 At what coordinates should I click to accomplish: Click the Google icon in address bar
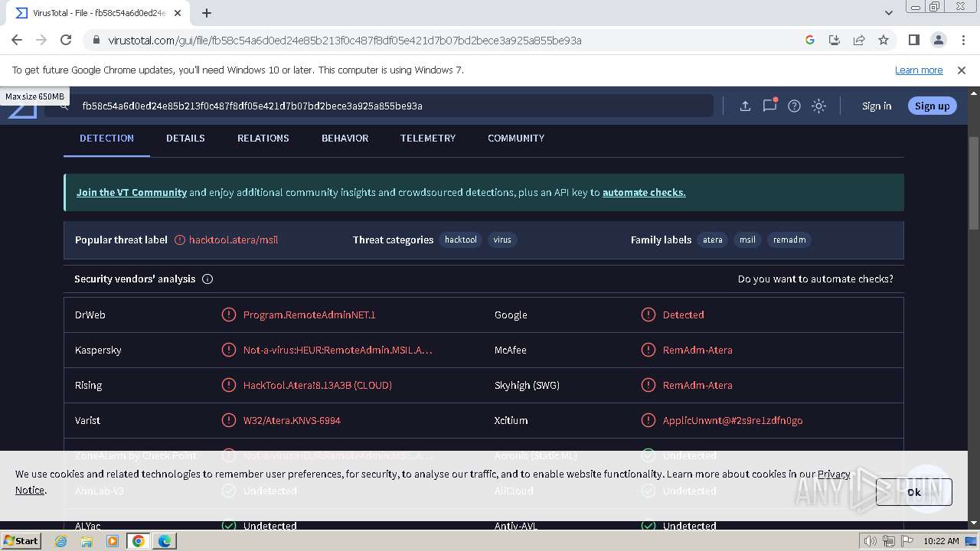[810, 41]
